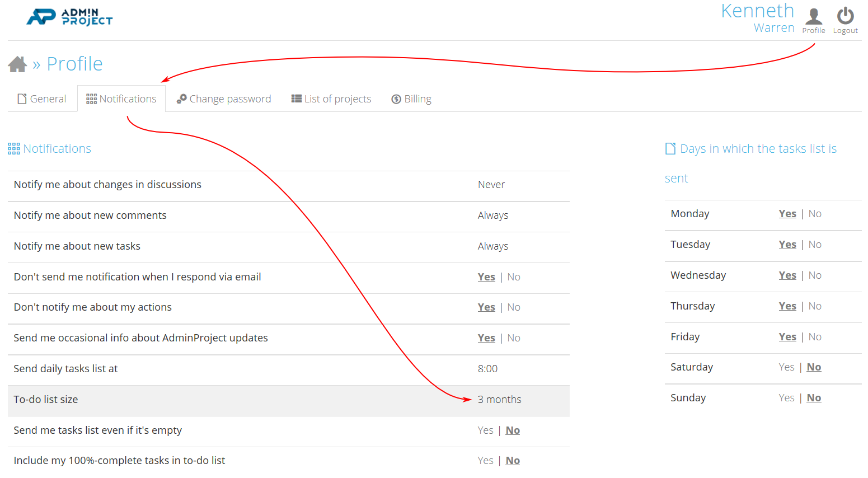Click 'To-do list size' label

point(46,400)
